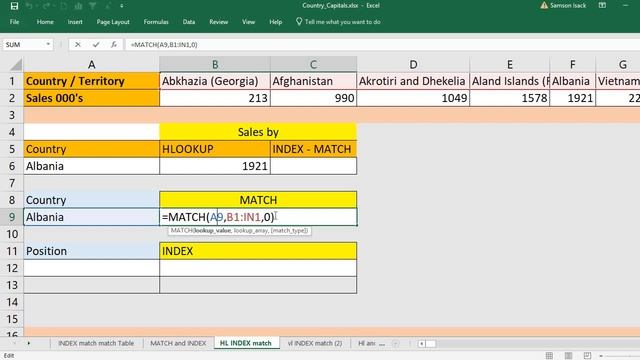
Task: Click the yellow 'Sales by' header cell
Action: point(258,132)
